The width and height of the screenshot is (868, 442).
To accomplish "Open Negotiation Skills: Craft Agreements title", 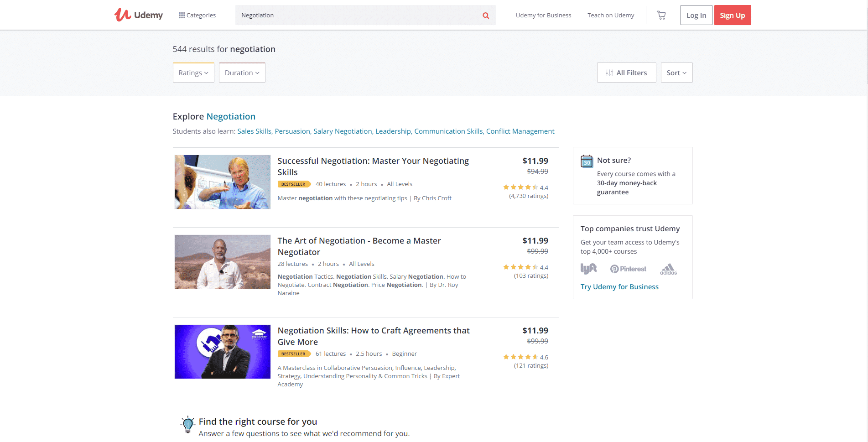I will point(374,336).
